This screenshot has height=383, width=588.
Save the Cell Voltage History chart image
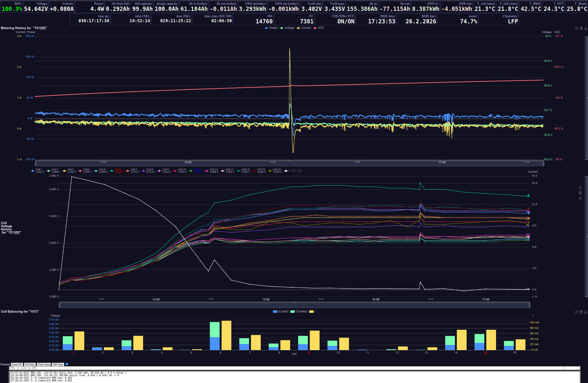[580, 198]
